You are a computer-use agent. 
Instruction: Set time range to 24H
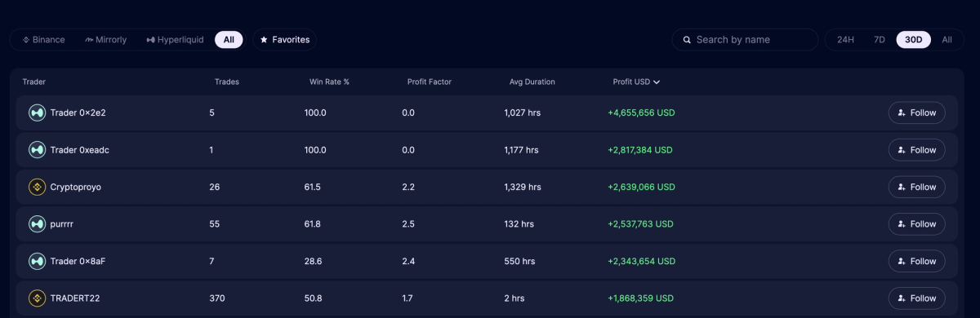(845, 39)
